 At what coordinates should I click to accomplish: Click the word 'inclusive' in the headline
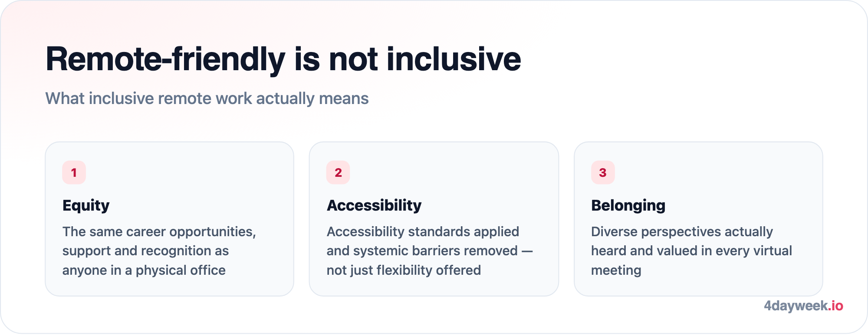coord(454,59)
